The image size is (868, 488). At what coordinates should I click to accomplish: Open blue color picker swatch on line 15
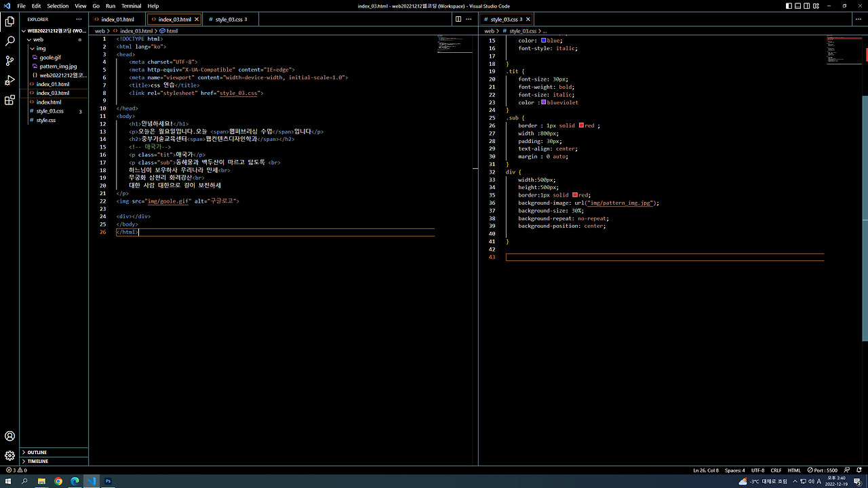(544, 41)
